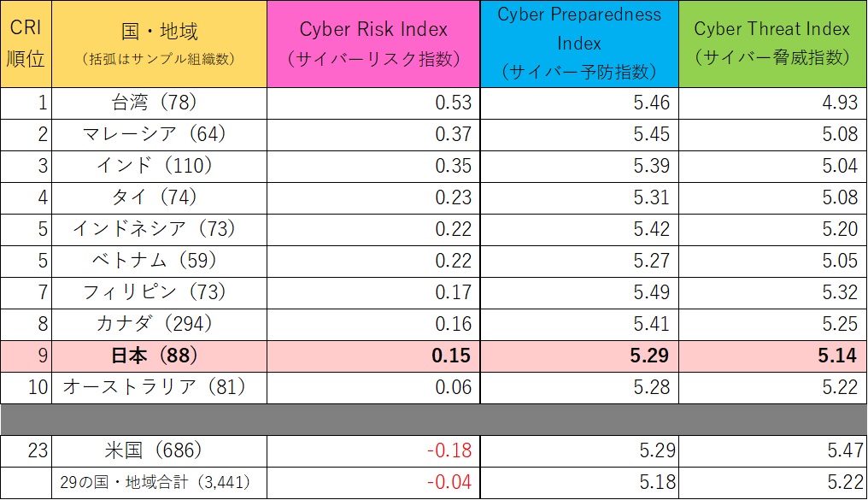Select Thailand's risk index value 0.23
Viewport: 868px width, 500px height.
pyautogui.click(x=454, y=197)
